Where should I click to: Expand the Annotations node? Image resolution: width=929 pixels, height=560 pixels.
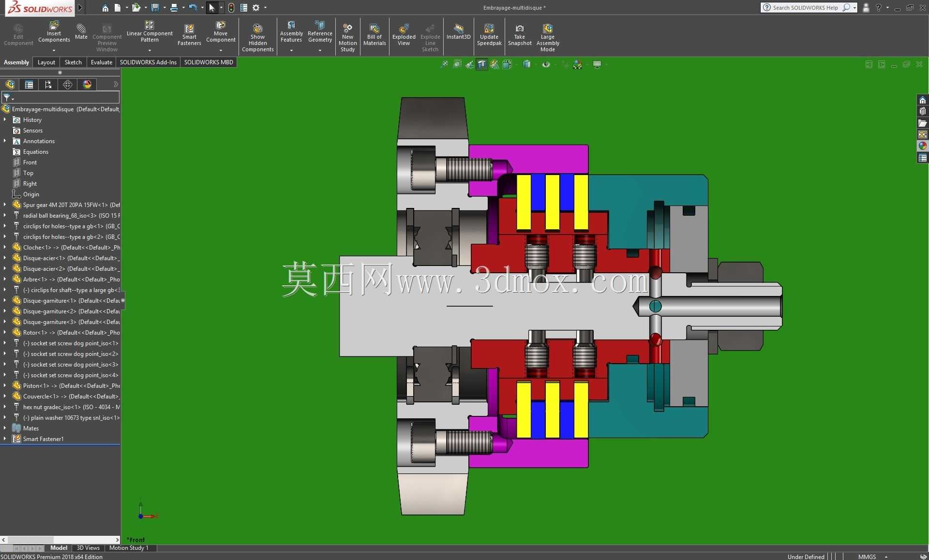coord(5,141)
